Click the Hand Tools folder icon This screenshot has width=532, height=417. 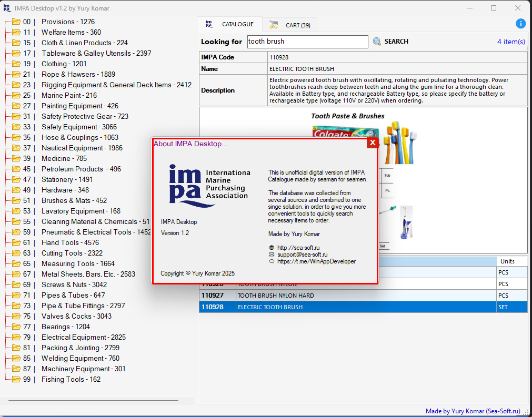pos(16,242)
